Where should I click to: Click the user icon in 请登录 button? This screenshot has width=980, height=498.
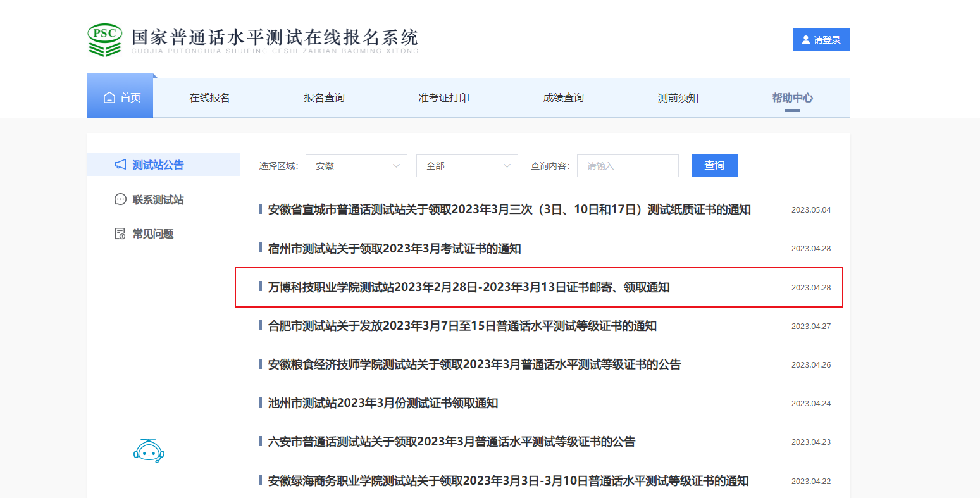pos(805,40)
